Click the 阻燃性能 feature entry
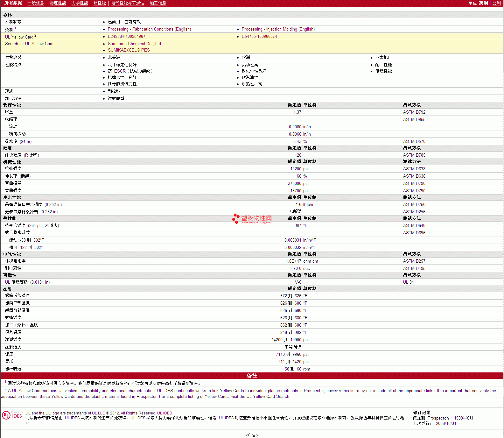The height and width of the screenshot is (438, 504). pos(383,71)
